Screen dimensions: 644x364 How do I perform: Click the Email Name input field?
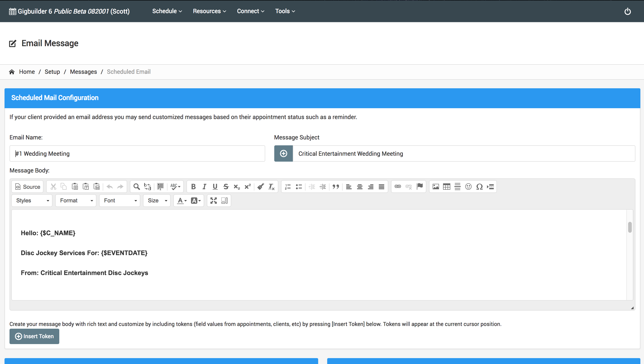[x=137, y=154]
